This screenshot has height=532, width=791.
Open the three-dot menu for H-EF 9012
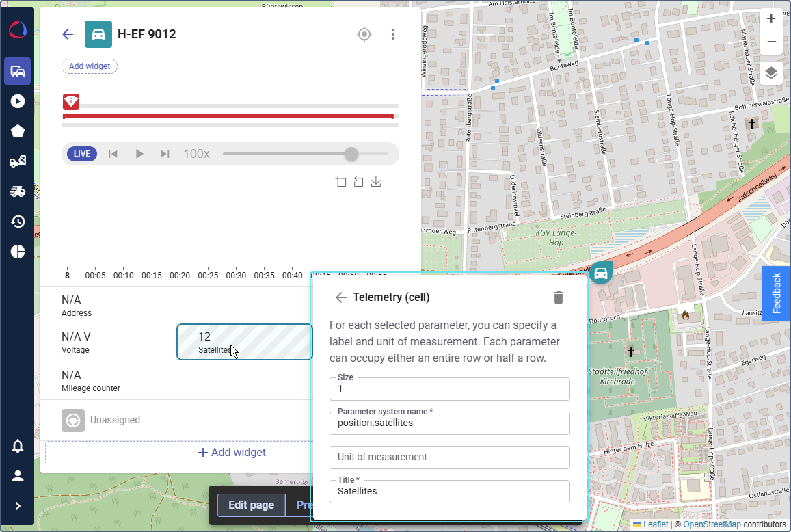(x=392, y=34)
